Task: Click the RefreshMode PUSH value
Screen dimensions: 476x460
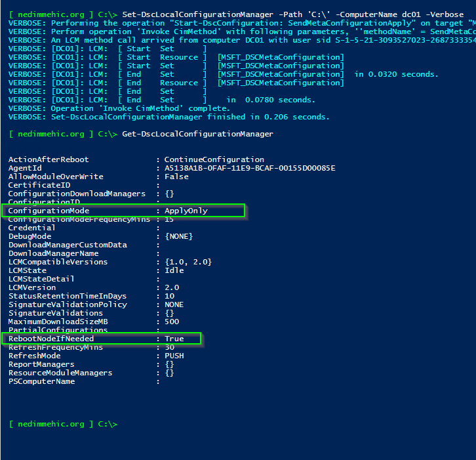Action: tap(174, 356)
